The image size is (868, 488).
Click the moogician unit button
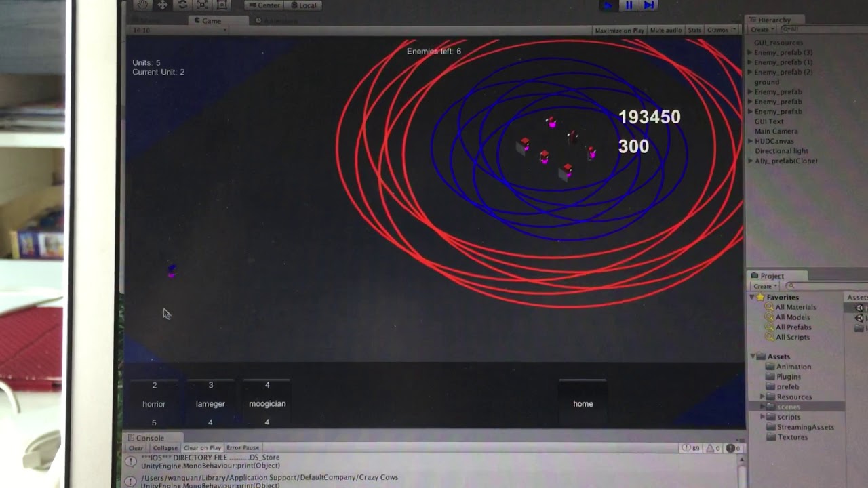tap(267, 403)
